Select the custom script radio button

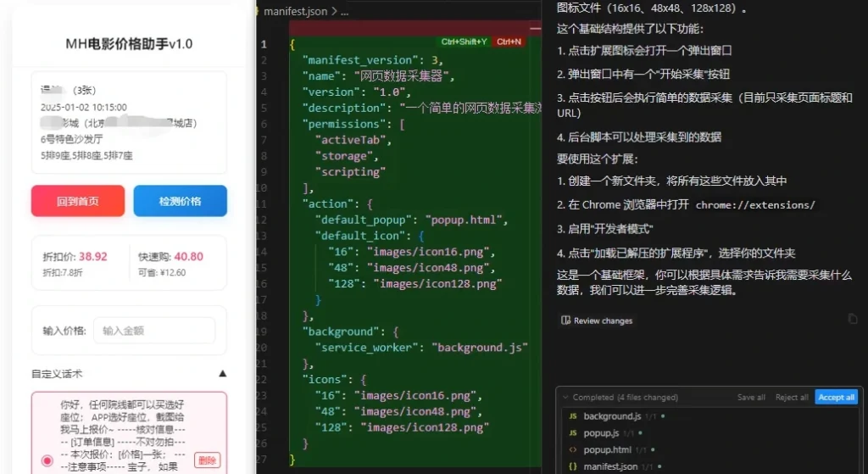pos(47,460)
